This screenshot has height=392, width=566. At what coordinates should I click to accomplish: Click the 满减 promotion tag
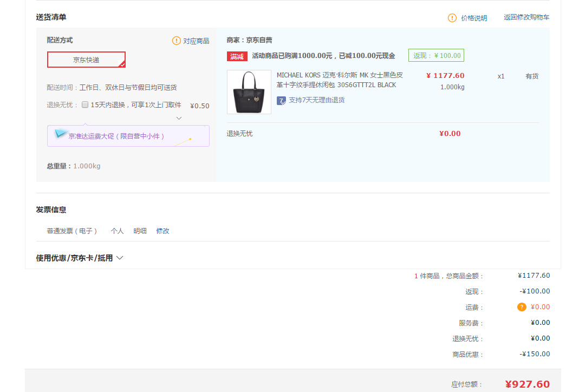(237, 56)
